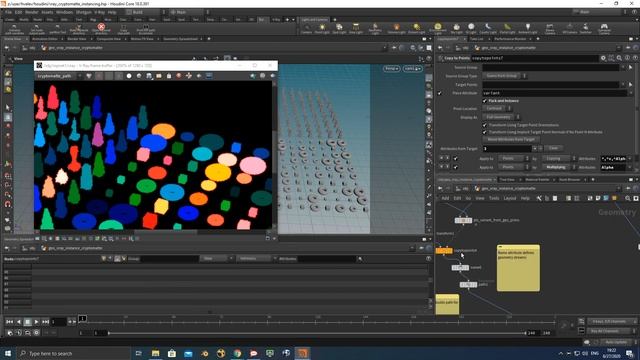
Task: Click the Source Group input field
Action: pyautogui.click(x=551, y=67)
